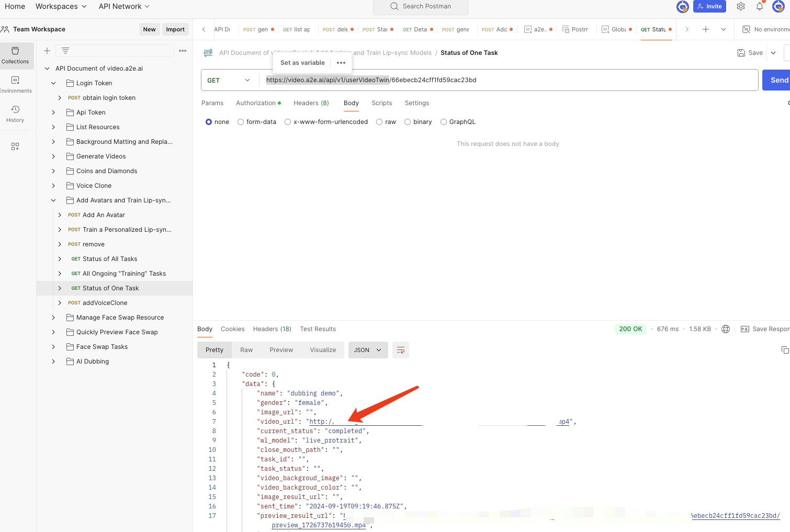Click the Search Postman field
Image resolution: width=790 pixels, height=532 pixels.
(421, 7)
